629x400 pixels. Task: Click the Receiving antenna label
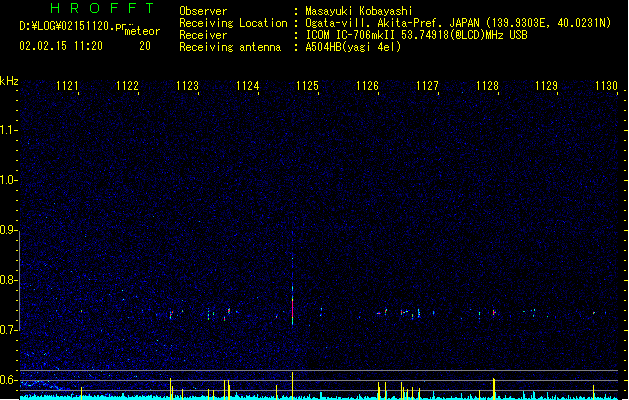230,47
